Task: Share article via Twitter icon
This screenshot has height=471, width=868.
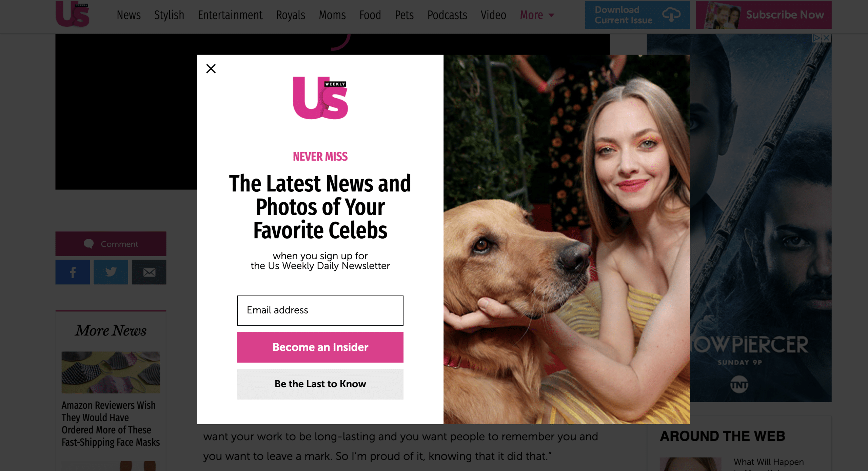Action: click(x=111, y=272)
